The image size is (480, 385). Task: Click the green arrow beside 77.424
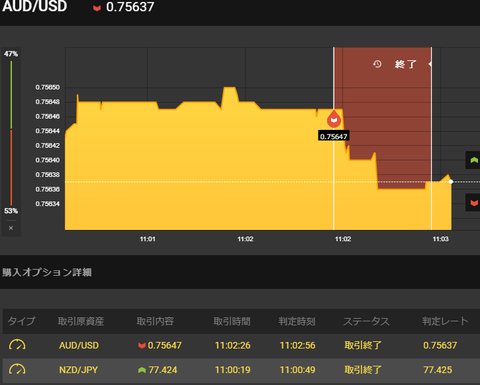[x=142, y=370]
